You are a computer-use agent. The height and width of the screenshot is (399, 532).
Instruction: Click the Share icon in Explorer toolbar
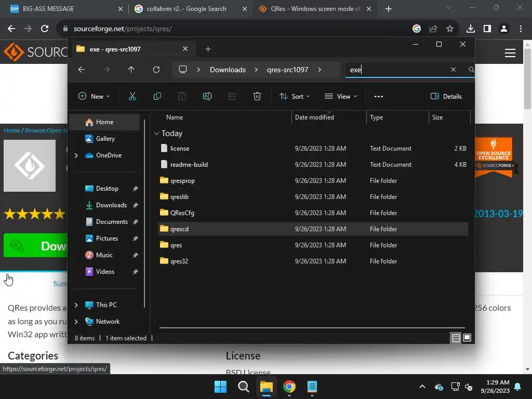232,96
